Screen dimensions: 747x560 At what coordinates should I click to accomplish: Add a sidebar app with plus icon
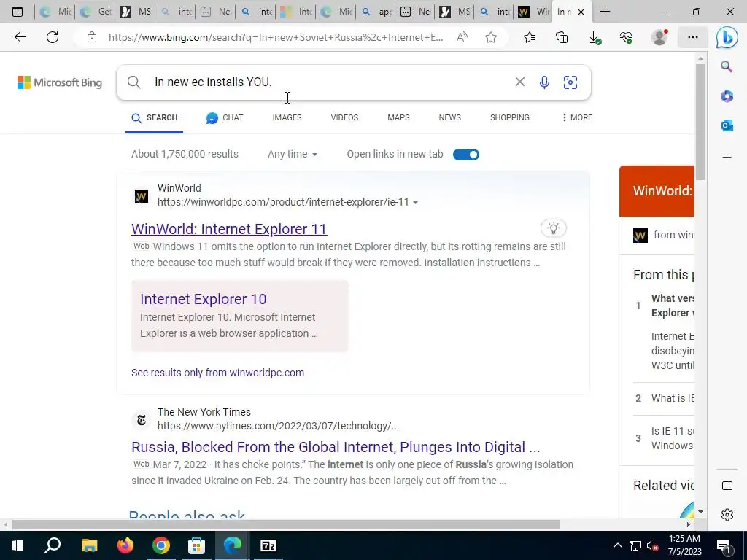coord(727,157)
